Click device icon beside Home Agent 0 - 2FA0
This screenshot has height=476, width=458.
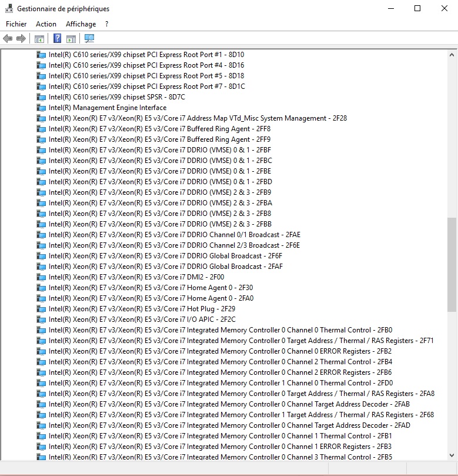coord(41,298)
